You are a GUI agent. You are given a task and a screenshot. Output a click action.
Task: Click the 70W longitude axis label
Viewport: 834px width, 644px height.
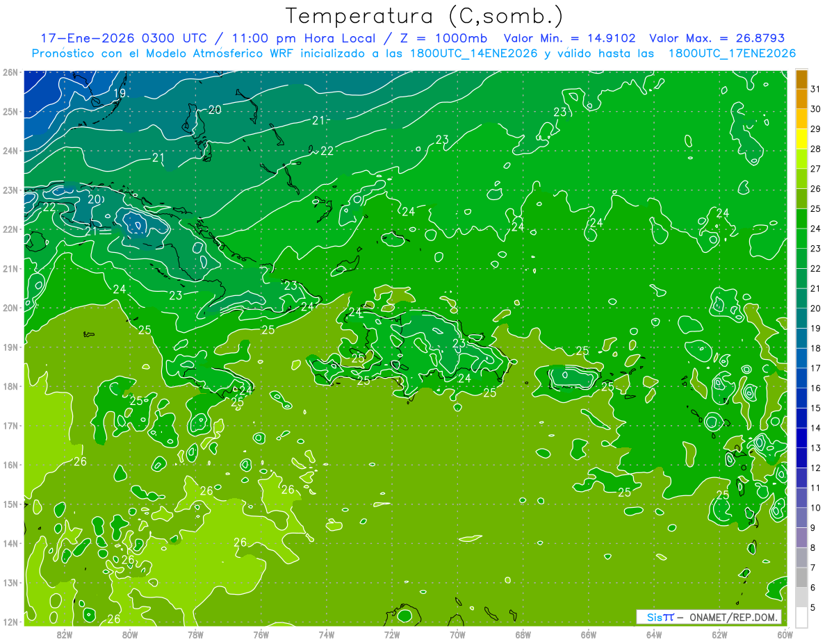coord(457,634)
